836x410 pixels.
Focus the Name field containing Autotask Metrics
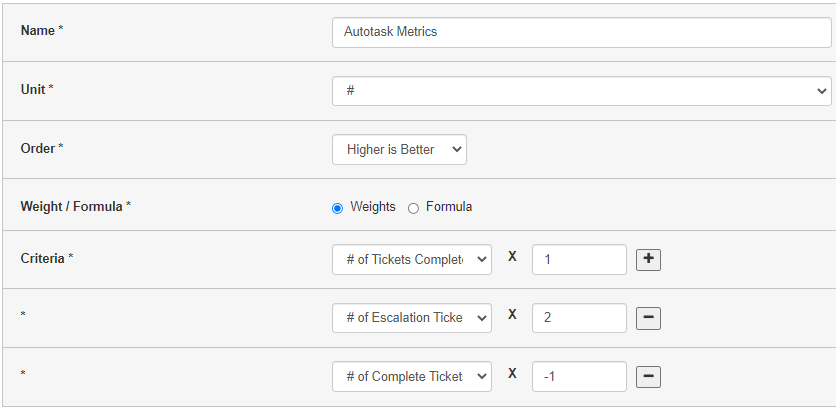(582, 32)
